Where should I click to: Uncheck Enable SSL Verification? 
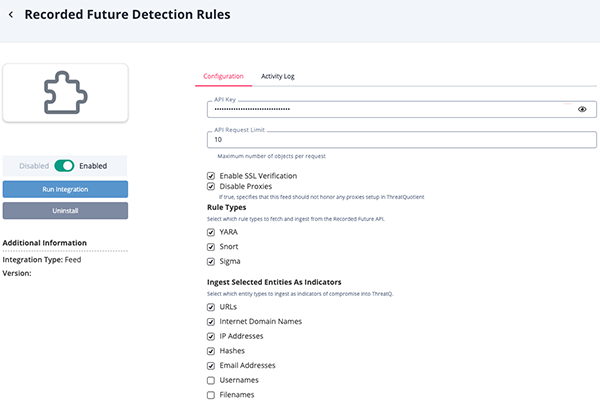[x=211, y=175]
